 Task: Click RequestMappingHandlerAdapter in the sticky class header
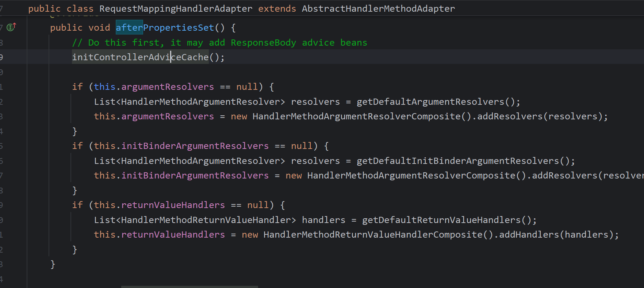coord(176,9)
